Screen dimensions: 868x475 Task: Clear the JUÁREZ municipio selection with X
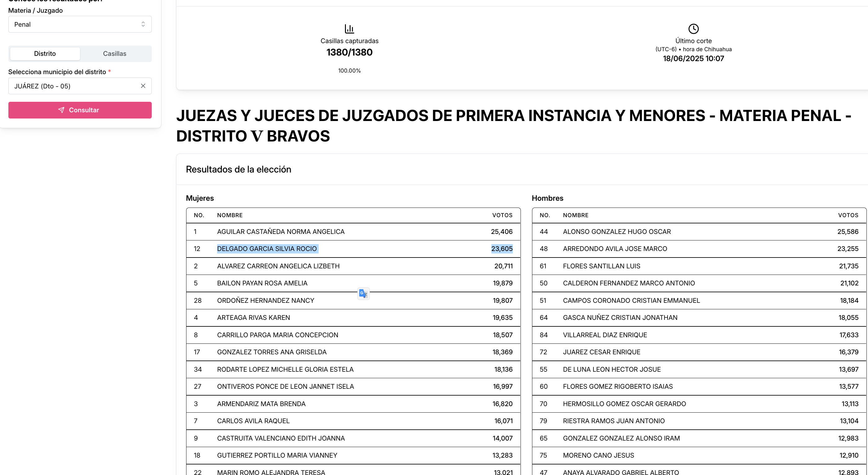click(x=143, y=86)
